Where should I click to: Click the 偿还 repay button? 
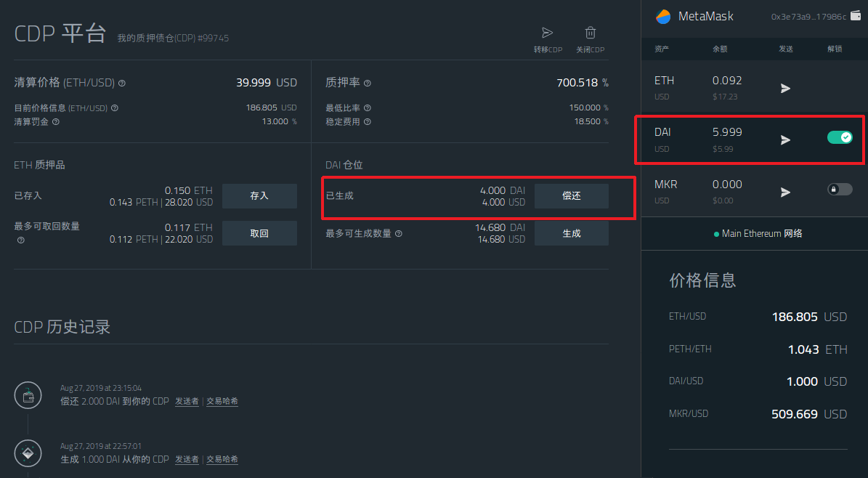click(x=572, y=196)
